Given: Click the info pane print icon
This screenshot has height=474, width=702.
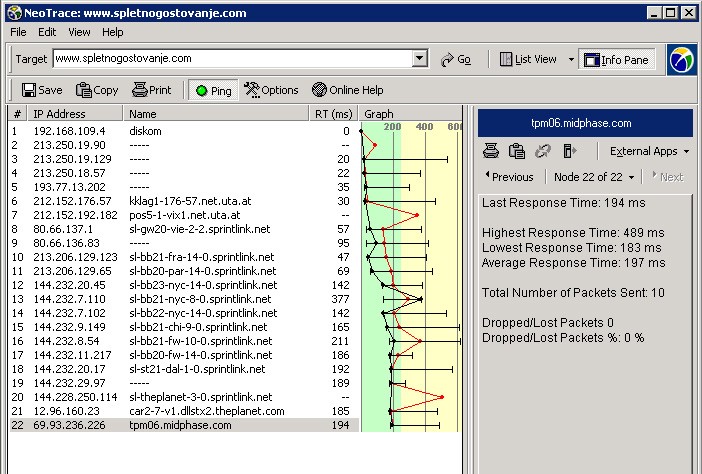Looking at the screenshot, I should [491, 151].
